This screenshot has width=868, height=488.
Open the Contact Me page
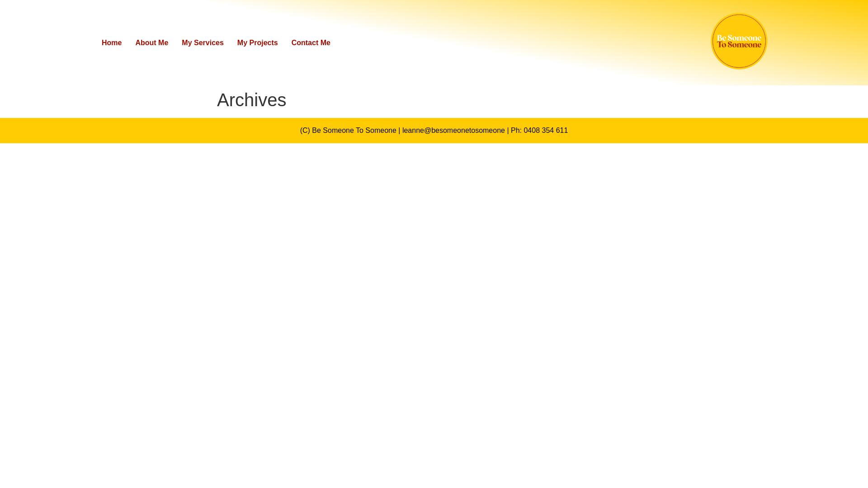click(311, 43)
